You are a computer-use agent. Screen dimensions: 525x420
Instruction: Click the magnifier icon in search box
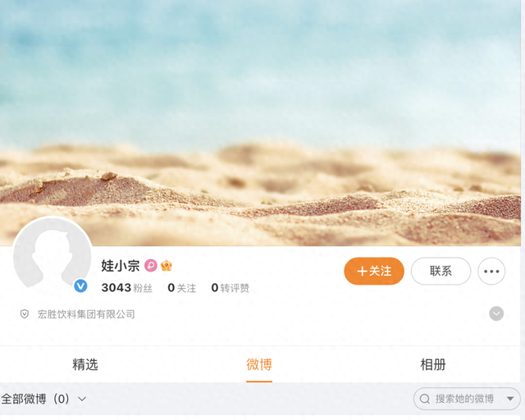pyautogui.click(x=425, y=399)
